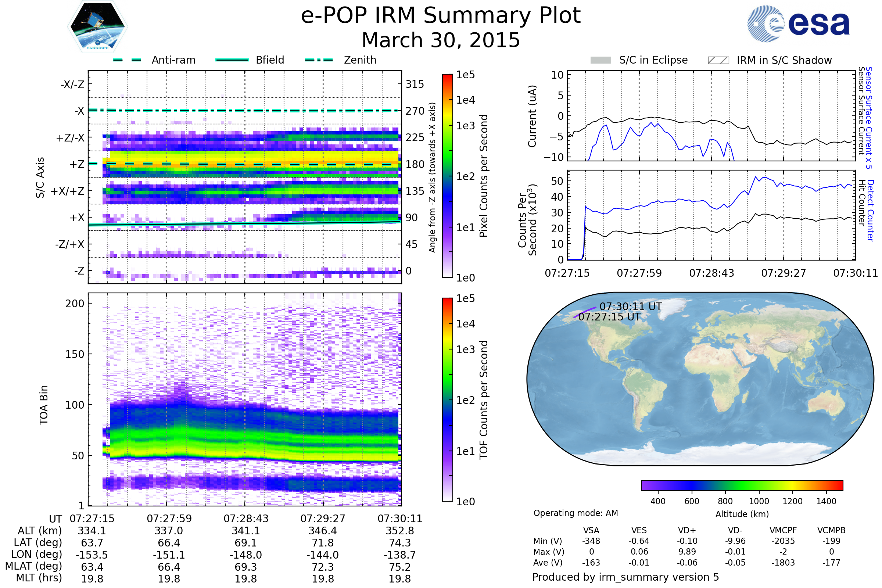Image resolution: width=882 pixels, height=588 pixels.
Task: Click the e-POP IRM Summary Plot title
Action: pos(441,16)
